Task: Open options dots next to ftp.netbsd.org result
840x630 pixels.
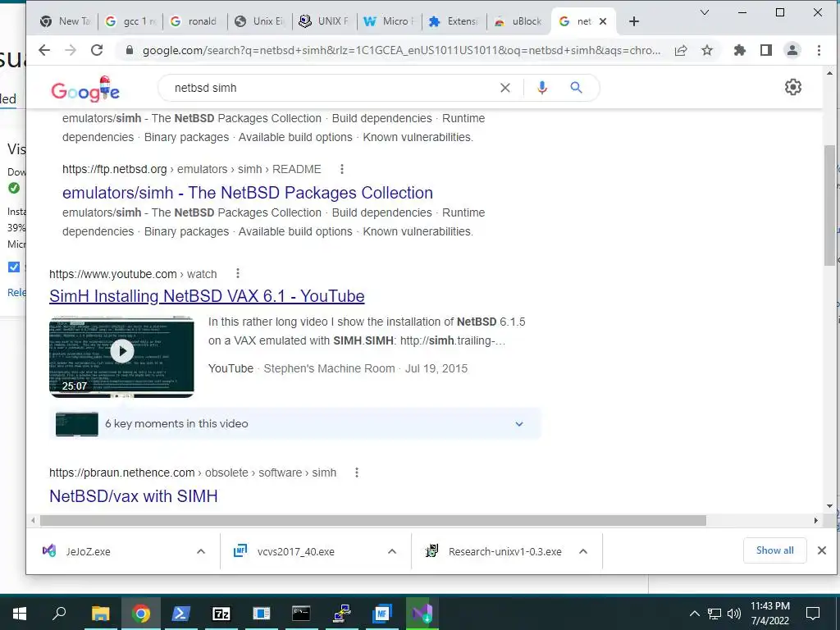Action: (342, 169)
